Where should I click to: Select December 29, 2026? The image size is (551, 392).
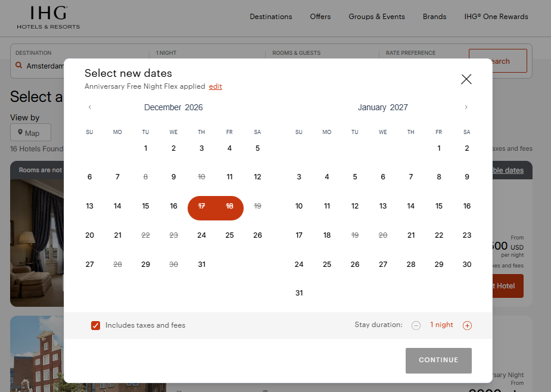coord(145,265)
